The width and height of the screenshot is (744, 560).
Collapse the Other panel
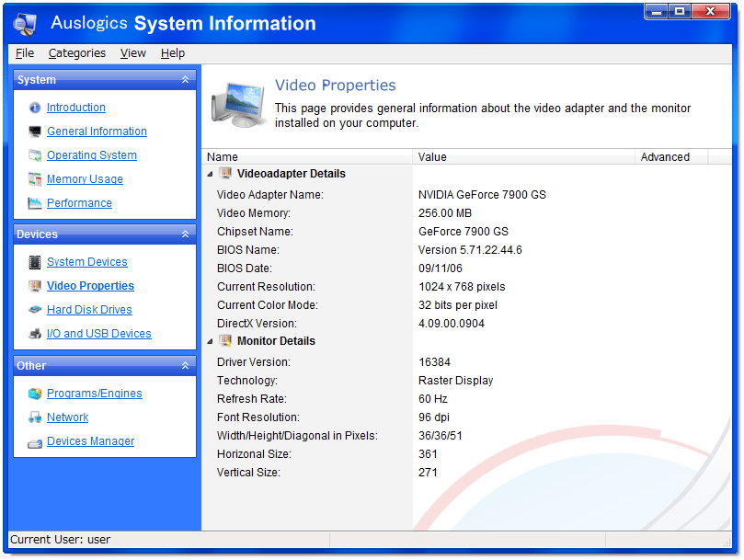click(x=186, y=365)
